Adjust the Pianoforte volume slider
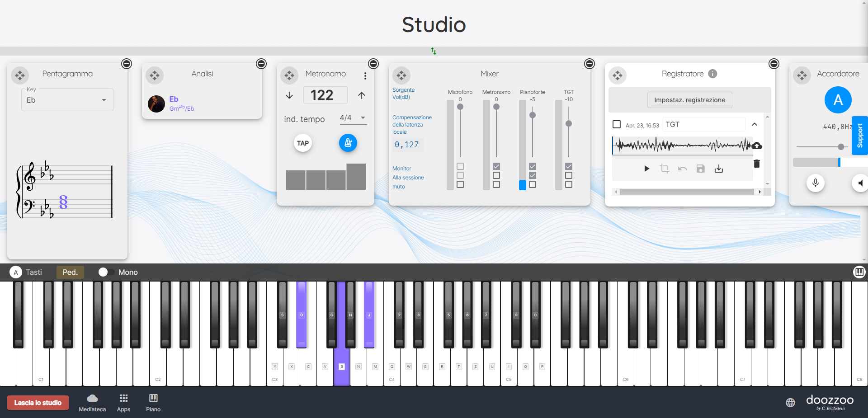Image resolution: width=868 pixels, height=418 pixels. coord(533,115)
